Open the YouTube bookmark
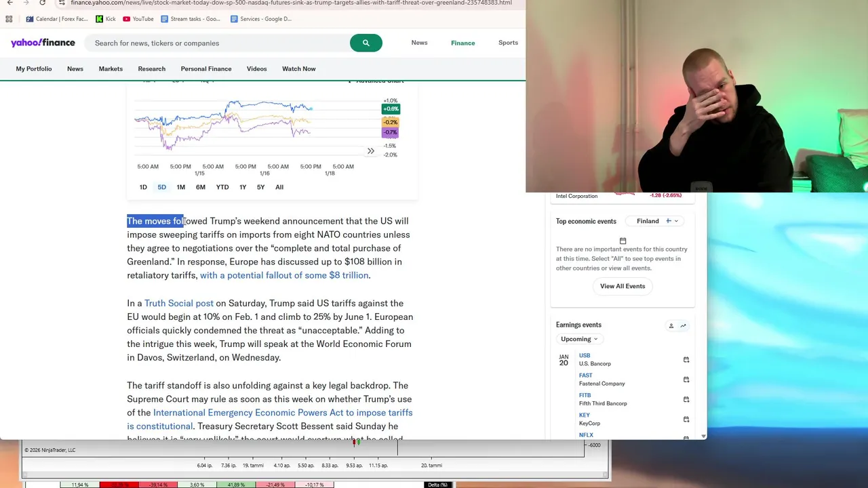 (138, 19)
